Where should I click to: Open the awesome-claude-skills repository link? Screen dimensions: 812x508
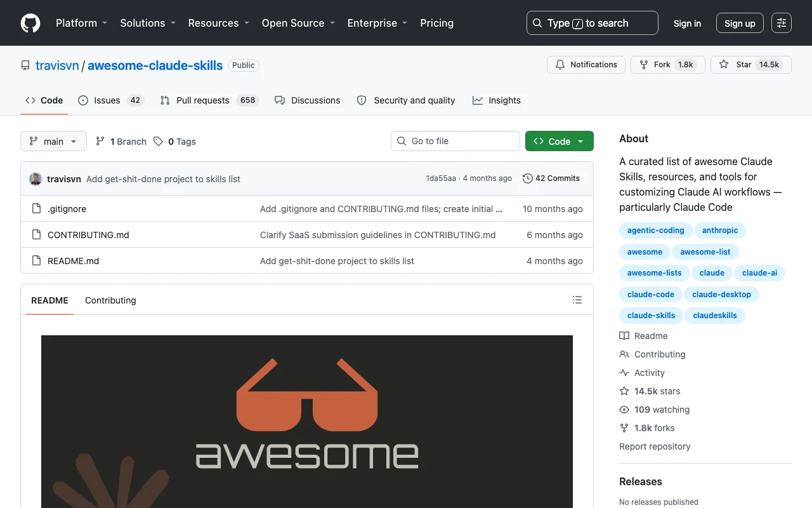coord(155,65)
